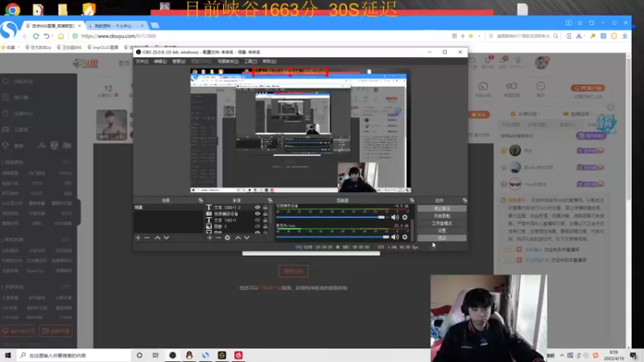The width and height of the screenshot is (644, 362).
Task: Click 停止推流 button in OBS controls
Action: pyautogui.click(x=442, y=208)
